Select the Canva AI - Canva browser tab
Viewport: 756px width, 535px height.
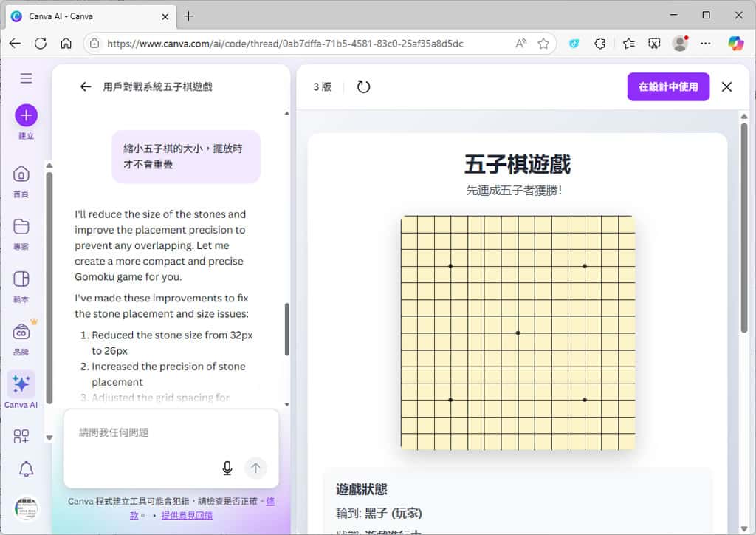89,16
